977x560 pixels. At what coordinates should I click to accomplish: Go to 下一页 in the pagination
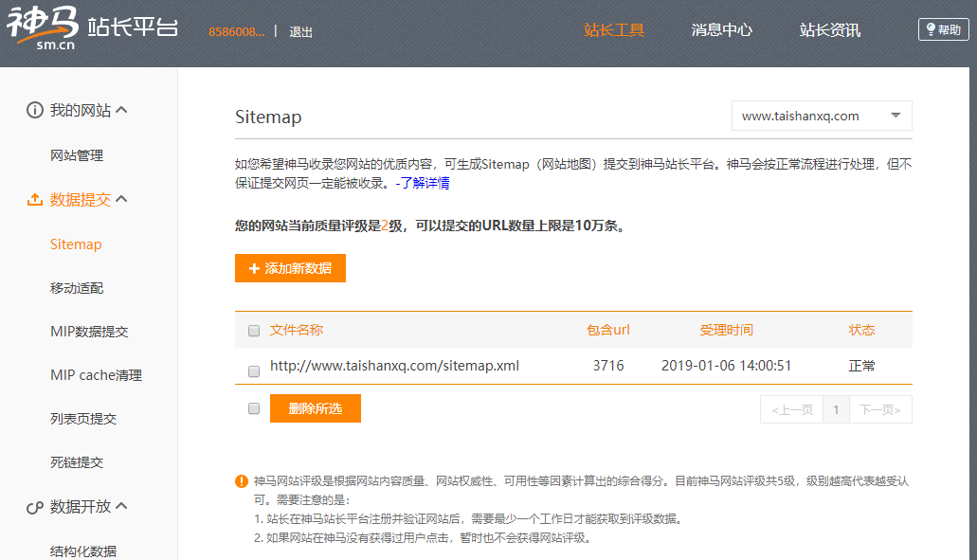[x=880, y=407]
